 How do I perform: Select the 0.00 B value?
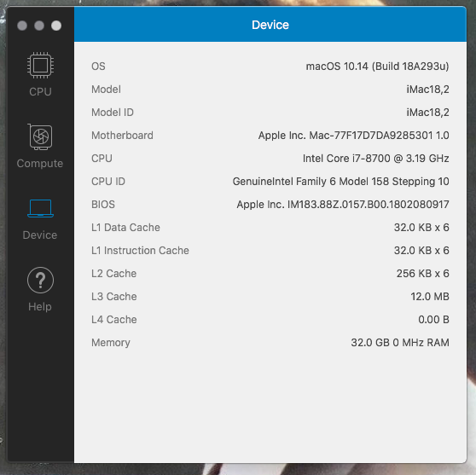[433, 320]
